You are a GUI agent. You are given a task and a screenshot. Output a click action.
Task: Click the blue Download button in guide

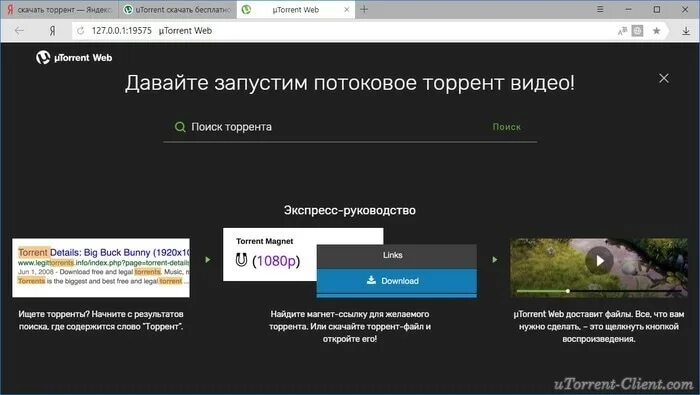396,281
